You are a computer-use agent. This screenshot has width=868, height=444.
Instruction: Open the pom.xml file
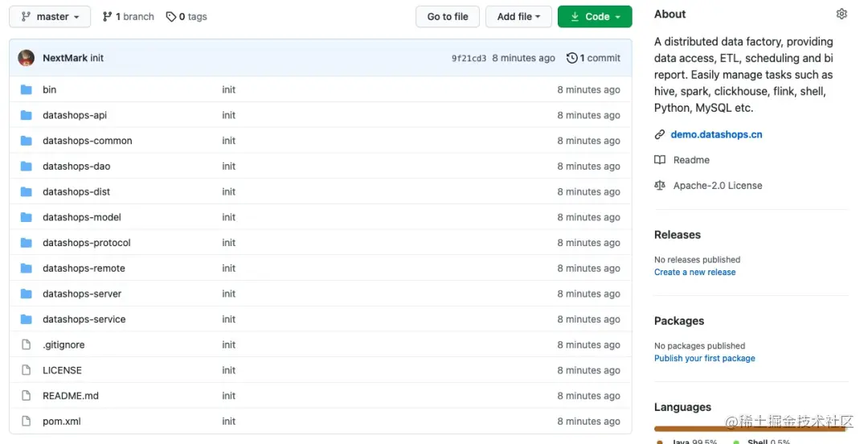pyautogui.click(x=61, y=421)
